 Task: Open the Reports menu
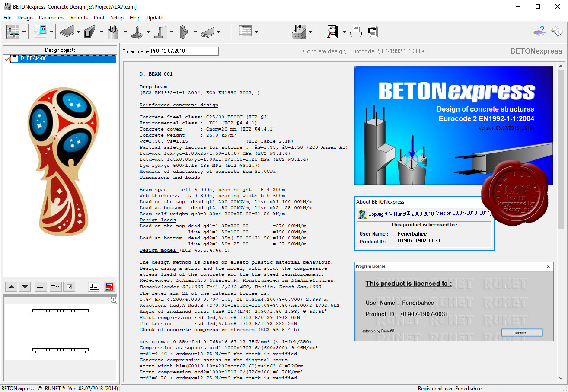(79, 18)
